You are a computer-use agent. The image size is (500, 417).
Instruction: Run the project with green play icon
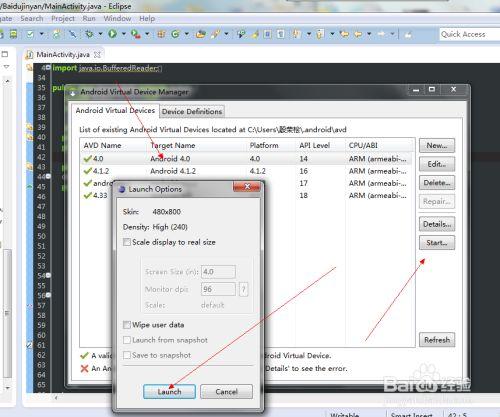(x=112, y=34)
